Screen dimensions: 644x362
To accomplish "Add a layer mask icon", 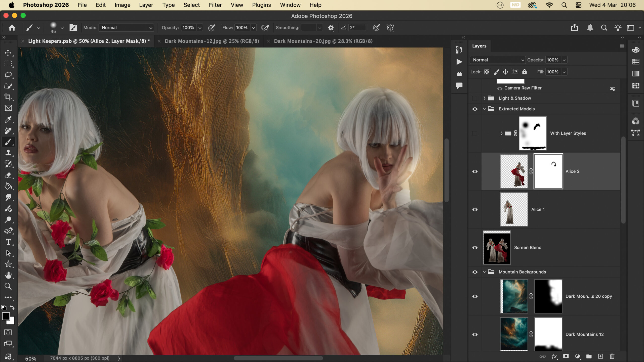I will pos(566,356).
